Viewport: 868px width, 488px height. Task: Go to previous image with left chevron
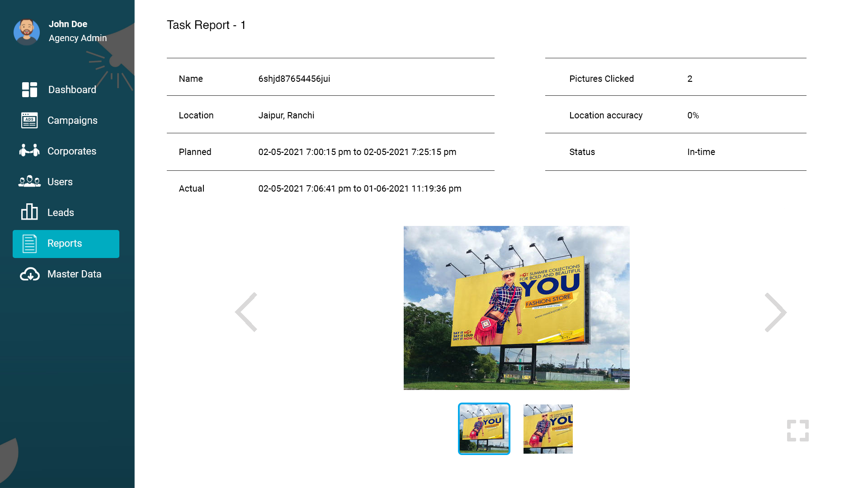click(246, 312)
